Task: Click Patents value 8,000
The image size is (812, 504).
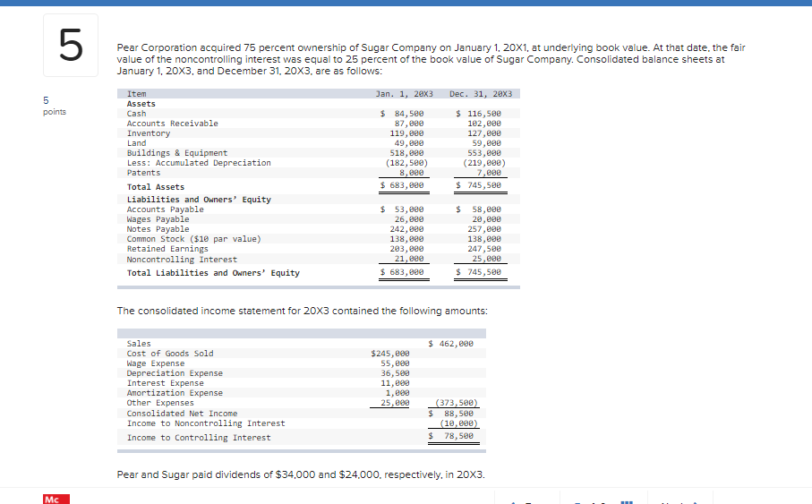Action: tap(412, 173)
